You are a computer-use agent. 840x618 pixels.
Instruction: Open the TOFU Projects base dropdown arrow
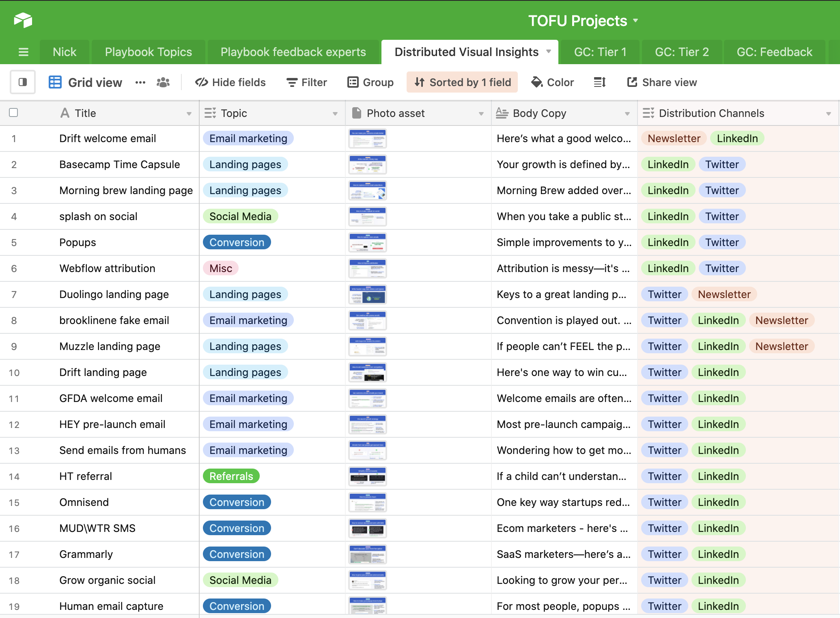point(635,20)
